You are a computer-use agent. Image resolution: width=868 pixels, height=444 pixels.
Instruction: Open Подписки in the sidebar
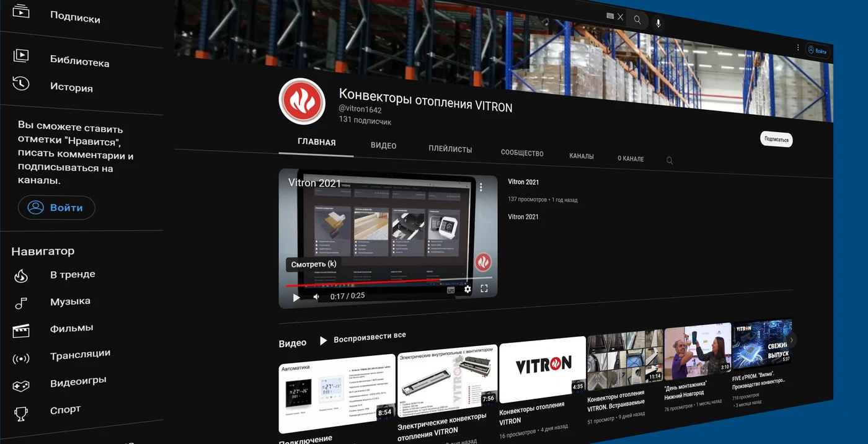[75, 18]
